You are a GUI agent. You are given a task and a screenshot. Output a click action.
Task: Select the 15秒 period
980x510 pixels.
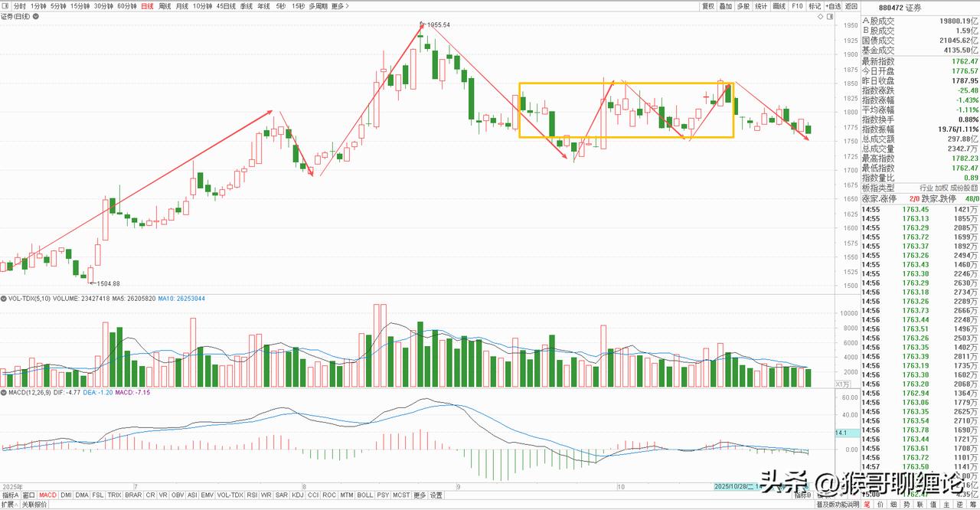pyautogui.click(x=299, y=6)
